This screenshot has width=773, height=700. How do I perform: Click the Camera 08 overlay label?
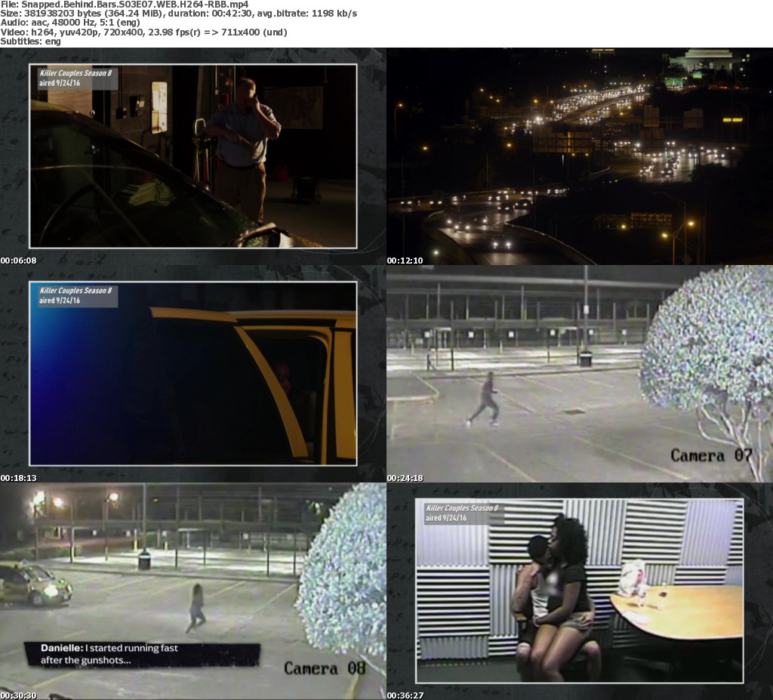click(x=325, y=668)
